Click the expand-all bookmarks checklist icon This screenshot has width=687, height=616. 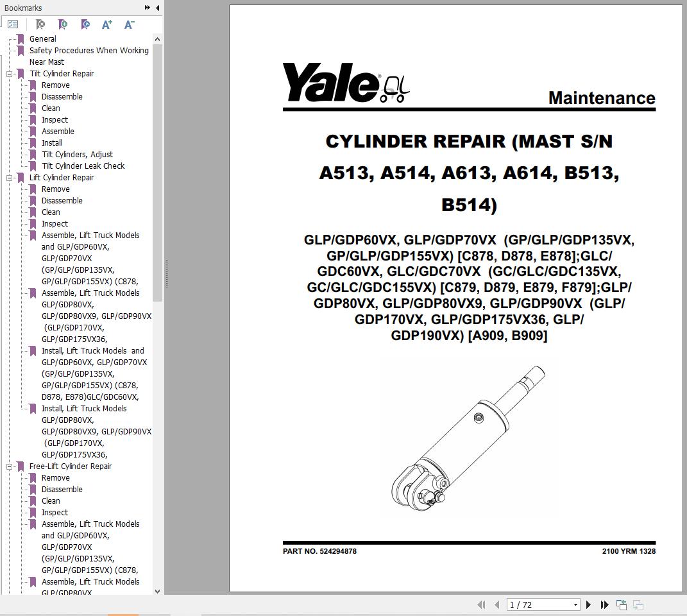(x=13, y=24)
